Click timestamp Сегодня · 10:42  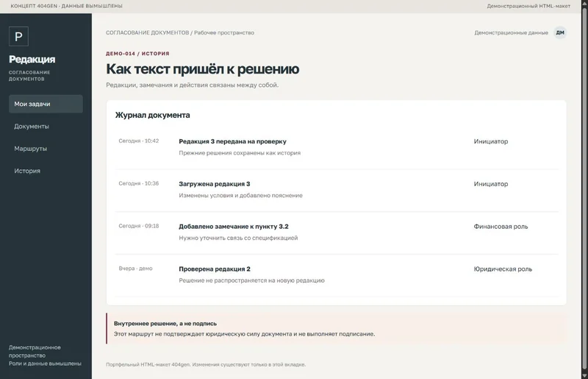139,141
